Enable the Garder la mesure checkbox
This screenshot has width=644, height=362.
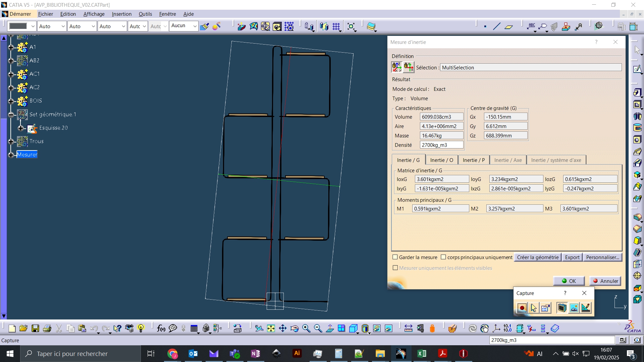click(x=395, y=257)
